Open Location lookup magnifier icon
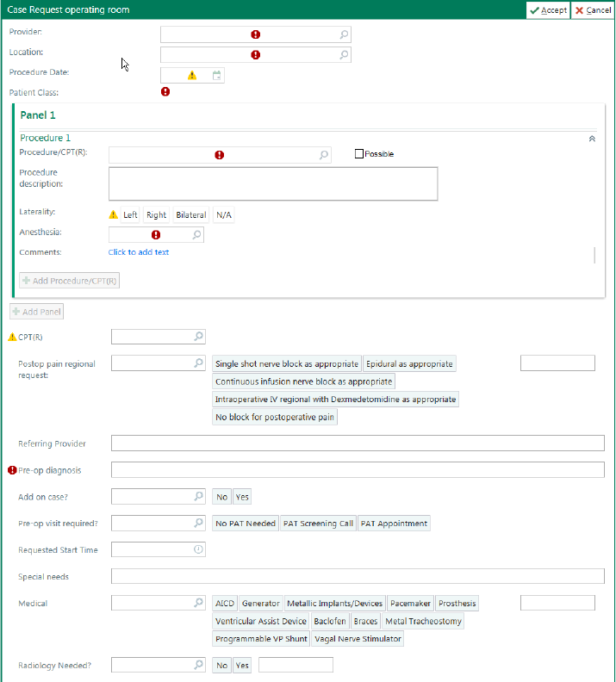Screen dimensions: 616x682 click(344, 55)
